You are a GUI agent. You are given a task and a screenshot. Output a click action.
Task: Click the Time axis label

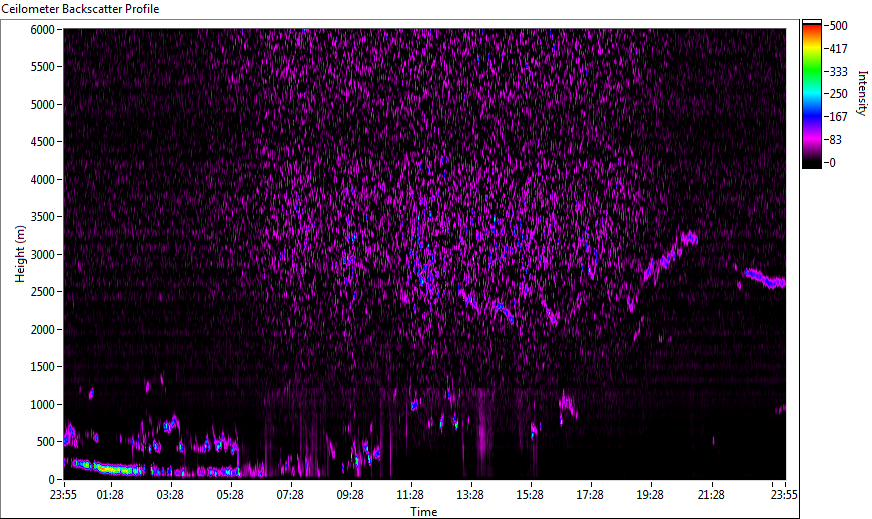coord(424,512)
